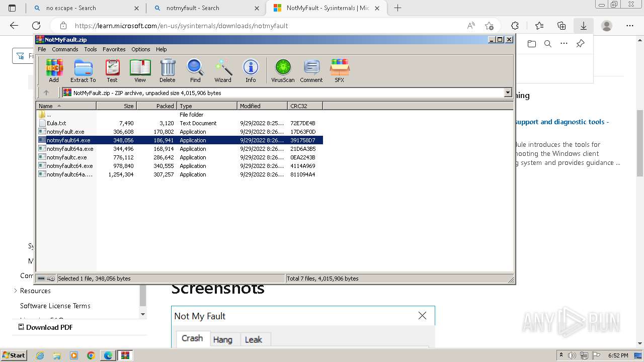Image resolution: width=644 pixels, height=362 pixels.
Task: Open a new browser tab
Action: pos(397,8)
